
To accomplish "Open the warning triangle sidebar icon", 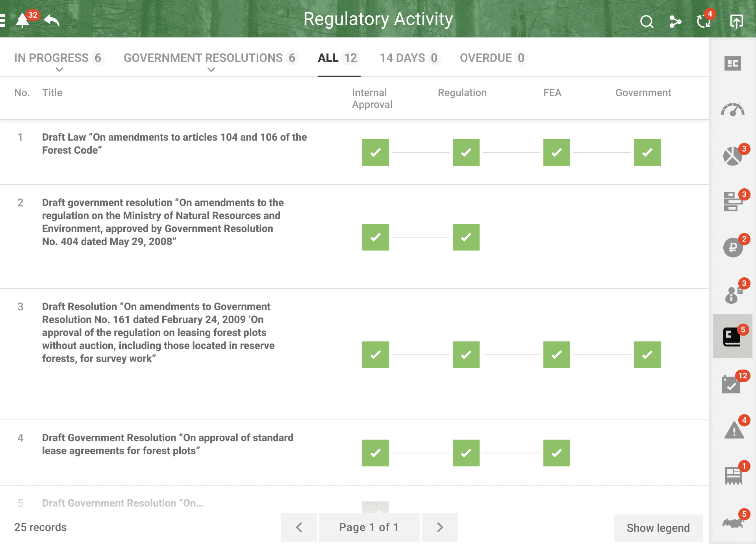I will [x=734, y=430].
